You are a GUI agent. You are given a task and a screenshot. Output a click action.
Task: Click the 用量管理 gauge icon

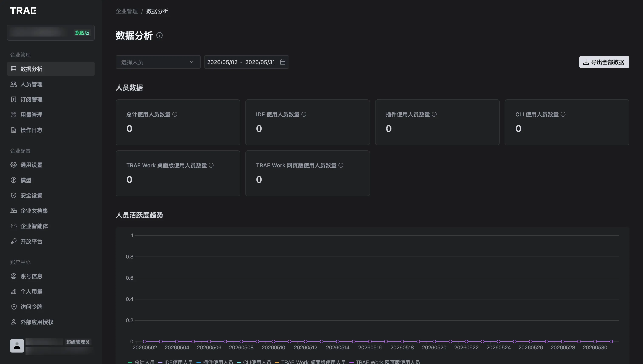14,115
